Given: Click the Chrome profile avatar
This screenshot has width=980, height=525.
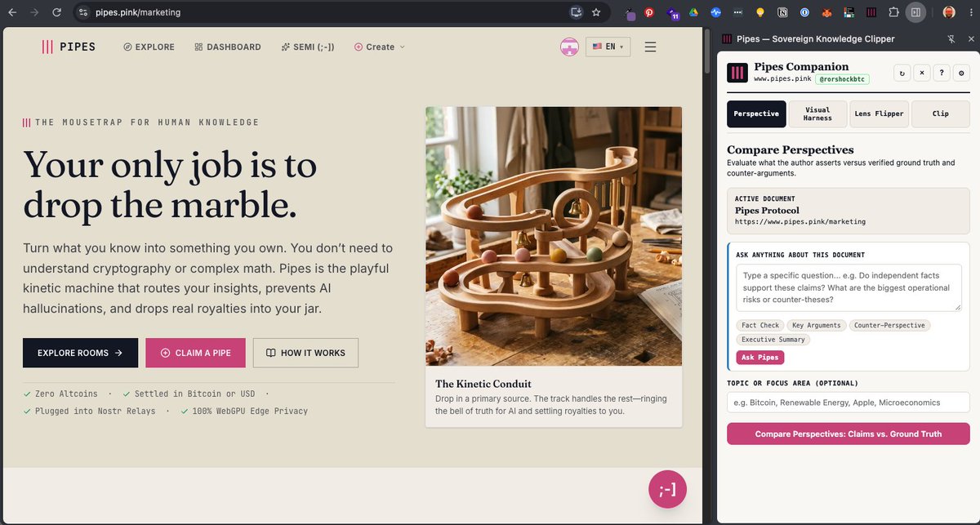Looking at the screenshot, I should coord(949,12).
